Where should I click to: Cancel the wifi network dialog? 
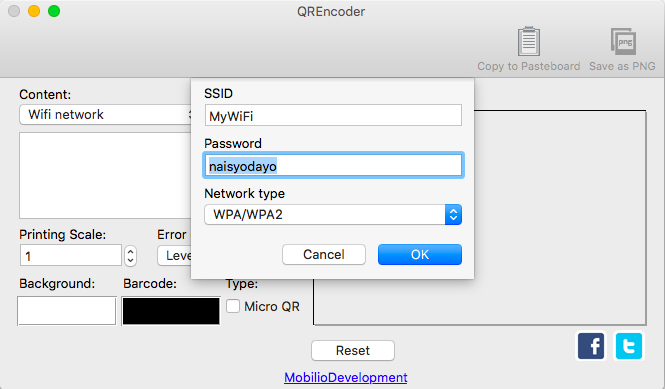click(324, 255)
